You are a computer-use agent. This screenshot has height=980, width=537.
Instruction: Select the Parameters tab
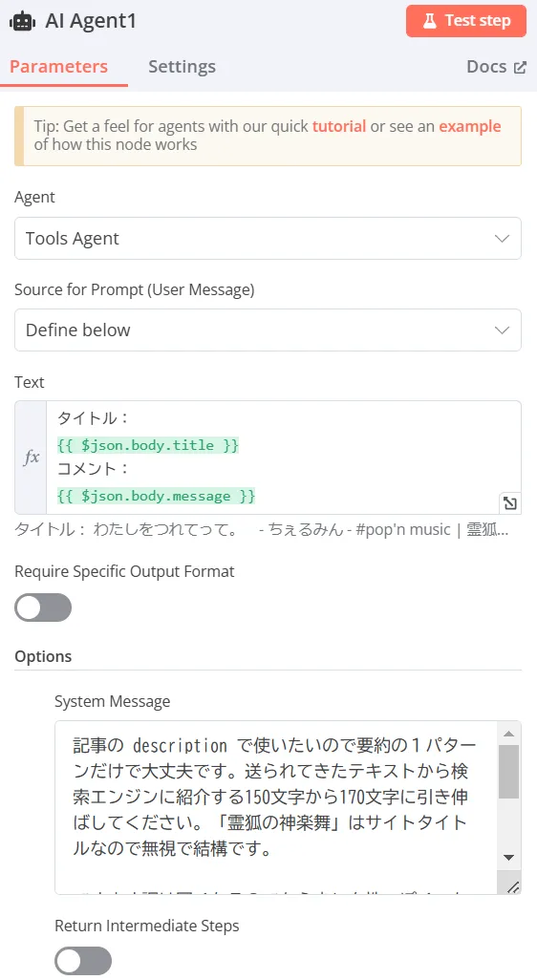pos(58,67)
